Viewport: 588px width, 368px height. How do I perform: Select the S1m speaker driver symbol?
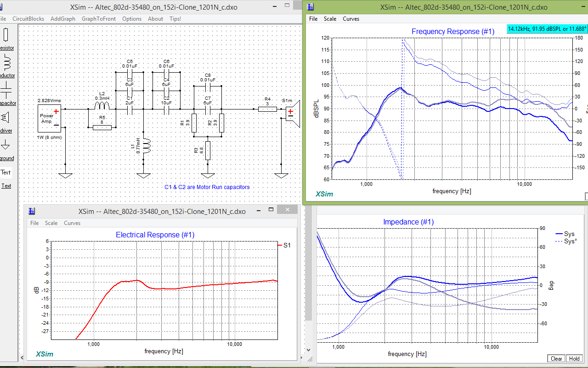pos(293,113)
